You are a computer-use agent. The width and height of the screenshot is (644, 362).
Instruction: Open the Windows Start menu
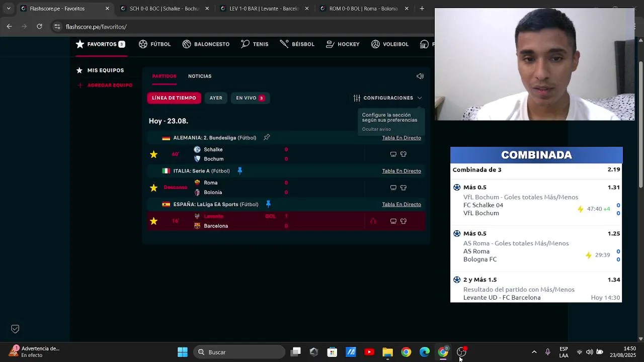tap(183, 352)
